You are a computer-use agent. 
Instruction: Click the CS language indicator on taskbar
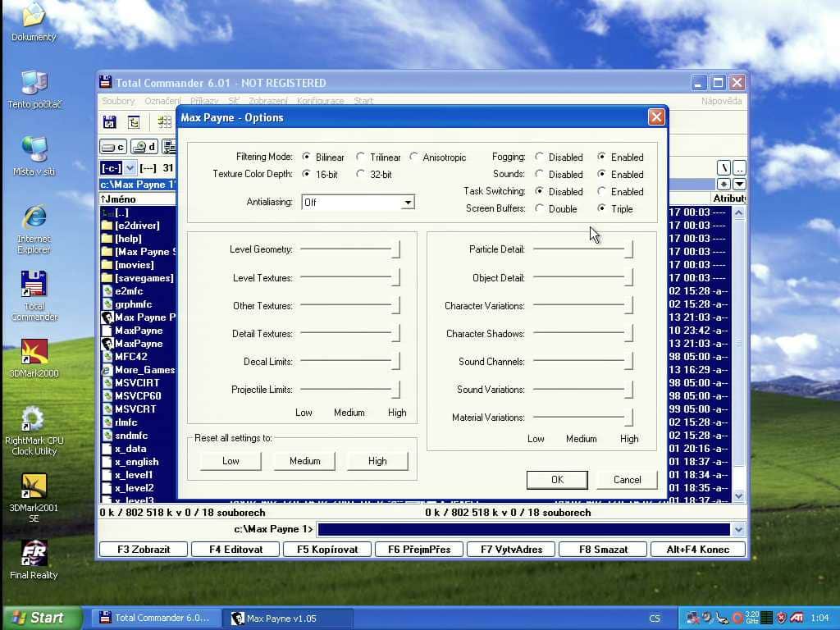(654, 619)
